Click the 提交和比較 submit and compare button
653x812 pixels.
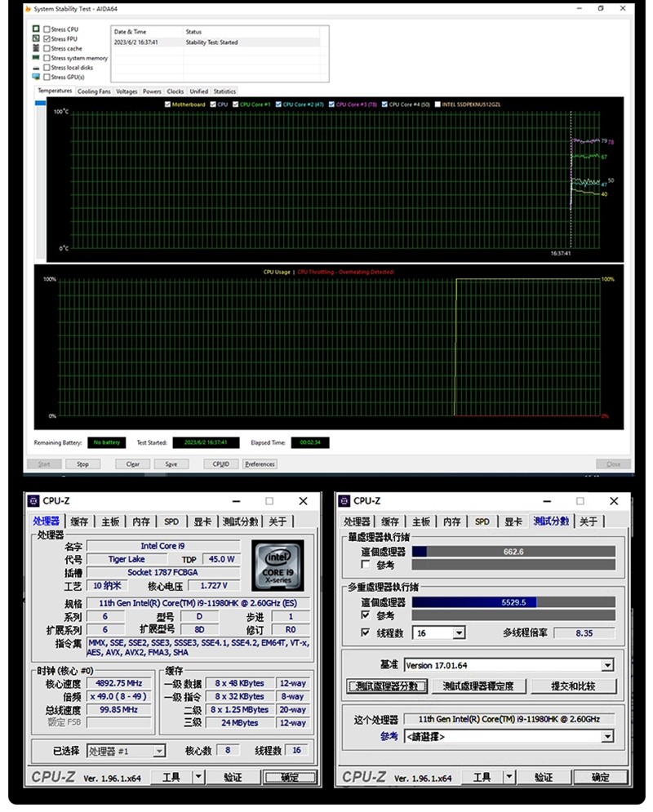point(573,686)
